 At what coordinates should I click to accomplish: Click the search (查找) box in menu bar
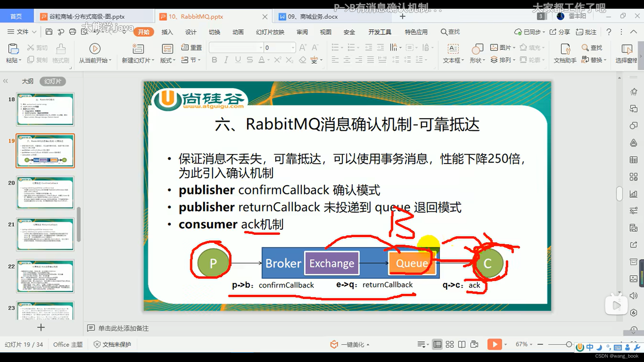coord(450,32)
